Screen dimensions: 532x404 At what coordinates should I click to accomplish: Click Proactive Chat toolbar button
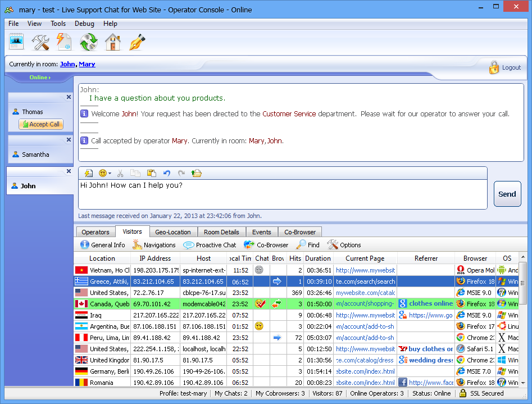coord(210,245)
